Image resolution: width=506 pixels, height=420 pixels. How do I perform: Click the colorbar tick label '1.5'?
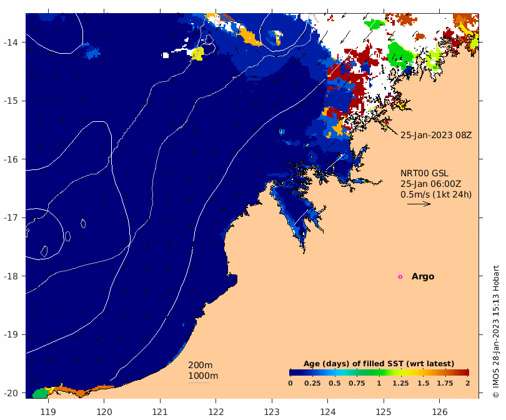pos(424,383)
